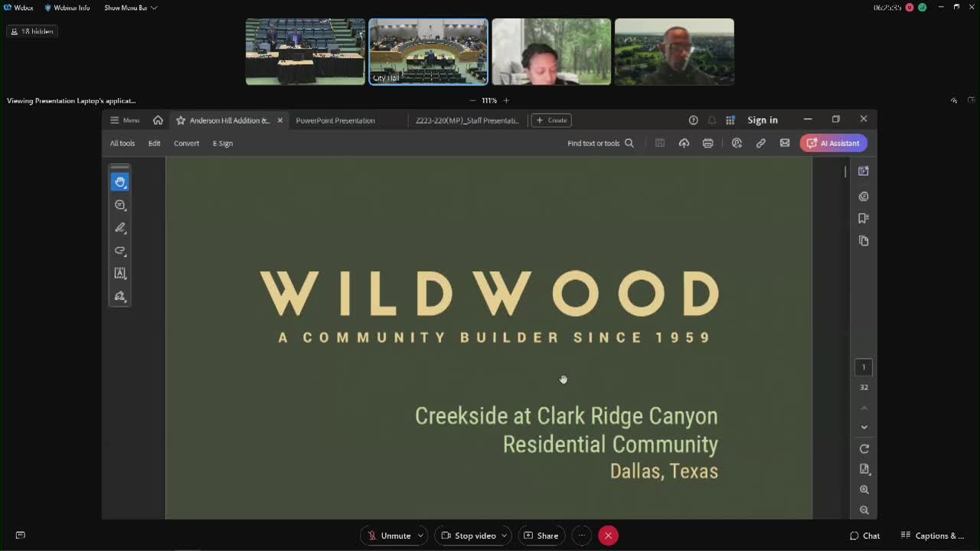980x551 pixels.
Task: Close tab Anderson Hill Addition
Action: pos(279,120)
